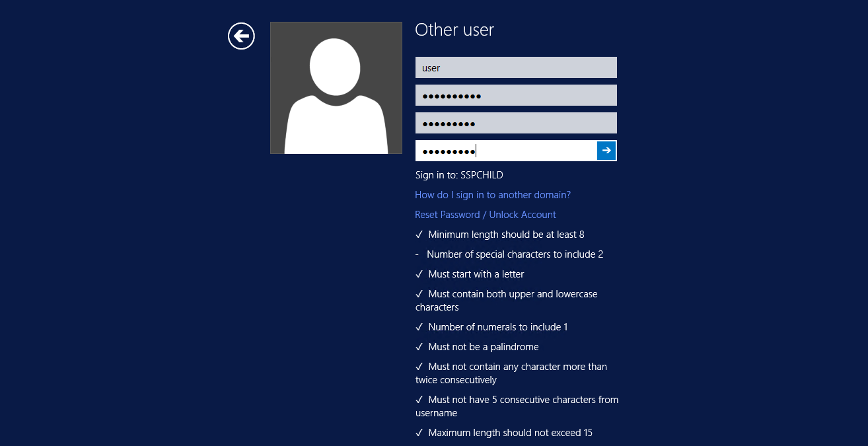This screenshot has width=868, height=446.
Task: Select the user profile silhouette avatar
Action: [x=336, y=87]
